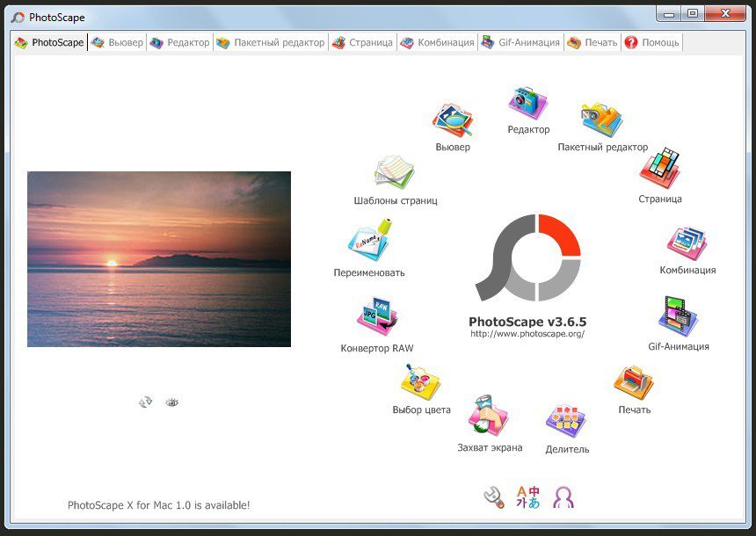Open the Переименовать rename tool
This screenshot has height=536, width=756.
coord(370,241)
